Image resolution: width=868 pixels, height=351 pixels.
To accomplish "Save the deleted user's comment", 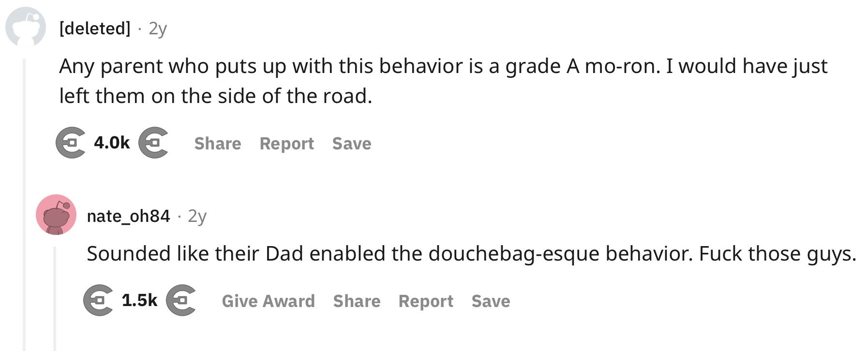I will pyautogui.click(x=352, y=144).
